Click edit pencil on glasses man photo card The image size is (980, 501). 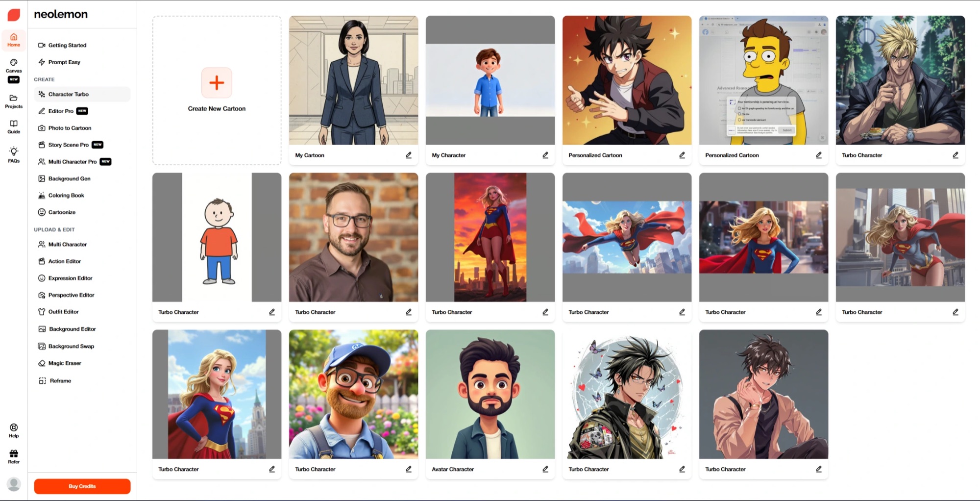(409, 312)
